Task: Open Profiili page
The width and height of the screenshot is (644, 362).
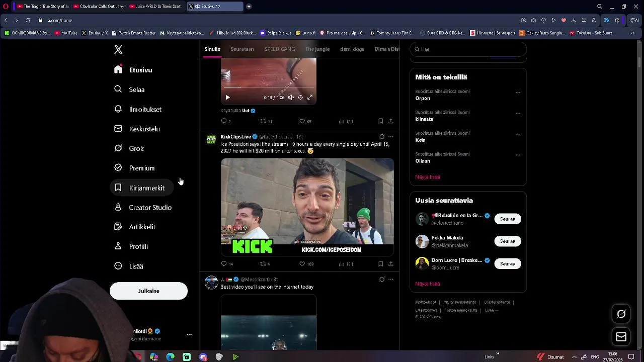Action: pos(131,246)
